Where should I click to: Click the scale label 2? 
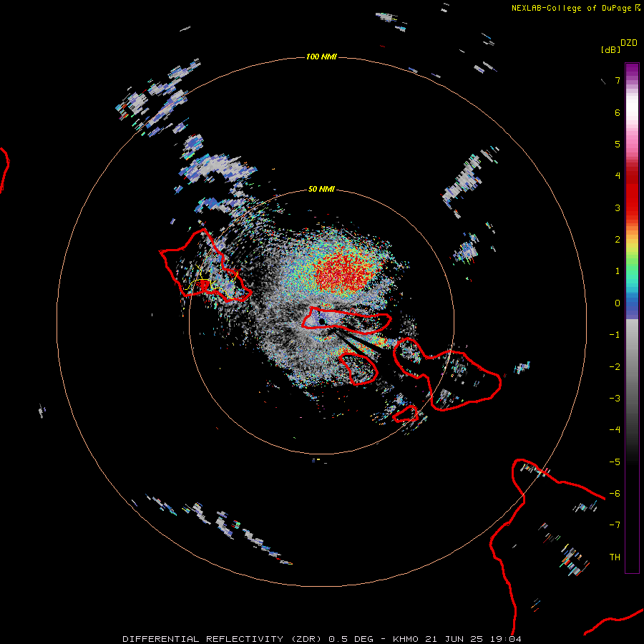(618, 240)
